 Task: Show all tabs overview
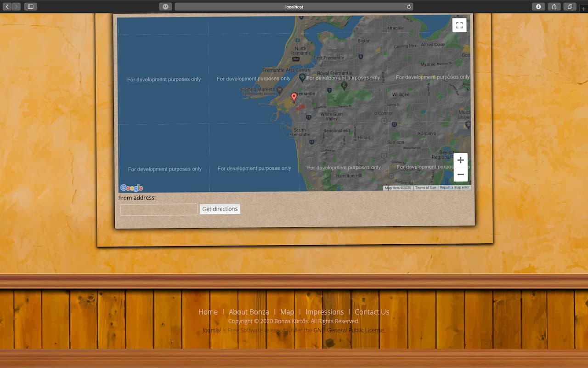[570, 6]
